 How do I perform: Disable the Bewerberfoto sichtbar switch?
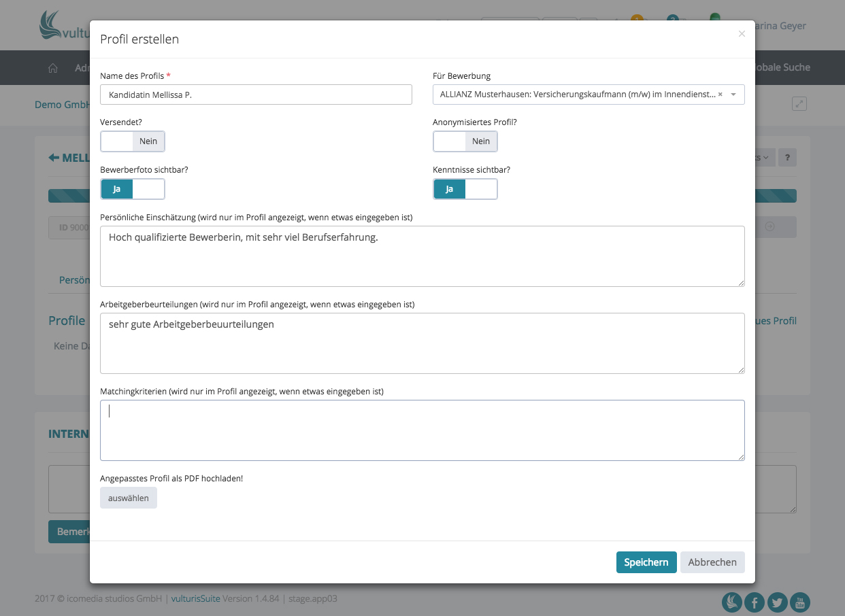tap(133, 189)
